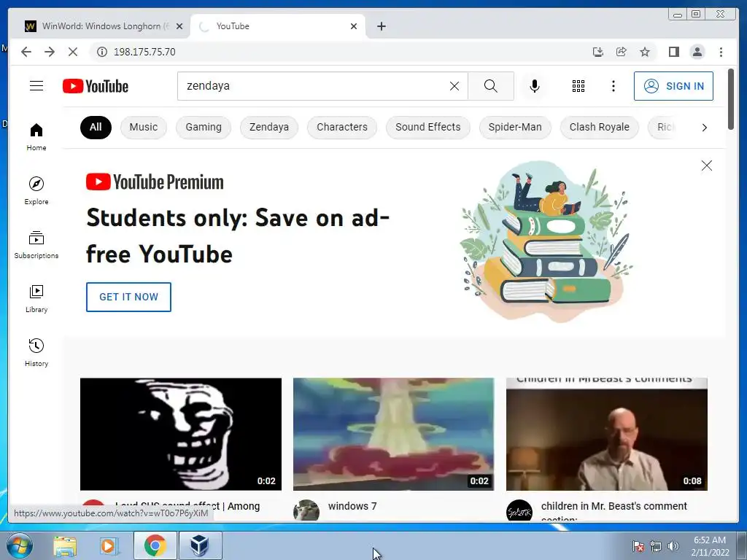Close the YouTube tab
747x560 pixels.
click(354, 26)
